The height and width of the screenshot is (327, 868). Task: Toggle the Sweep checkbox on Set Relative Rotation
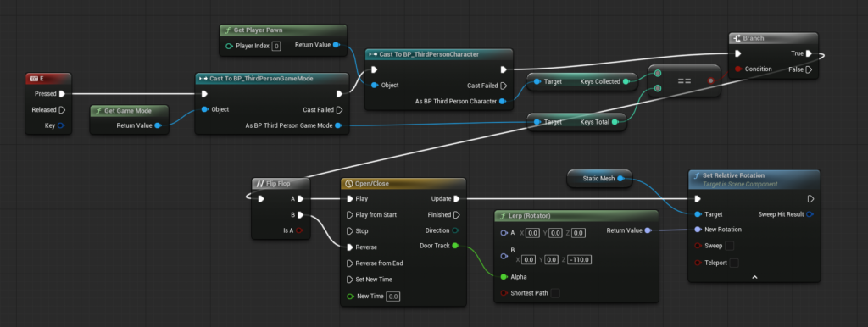[x=730, y=246]
